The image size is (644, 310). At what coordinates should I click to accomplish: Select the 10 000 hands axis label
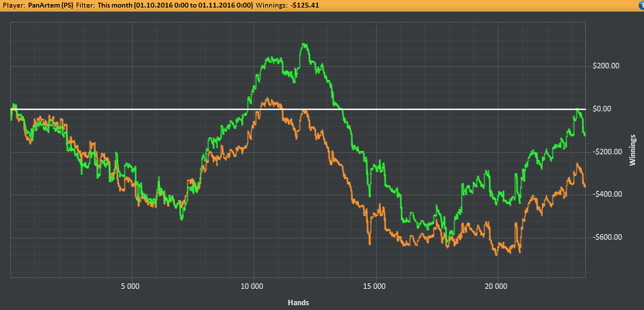[x=254, y=286]
